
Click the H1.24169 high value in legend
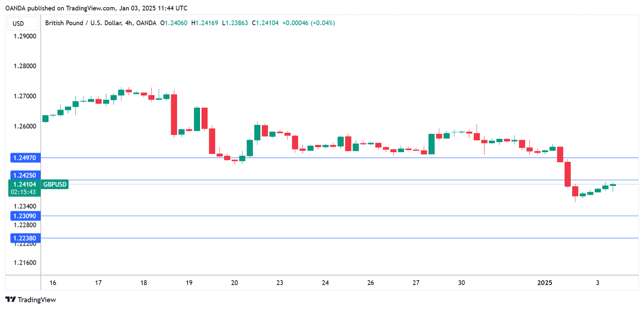[205, 23]
